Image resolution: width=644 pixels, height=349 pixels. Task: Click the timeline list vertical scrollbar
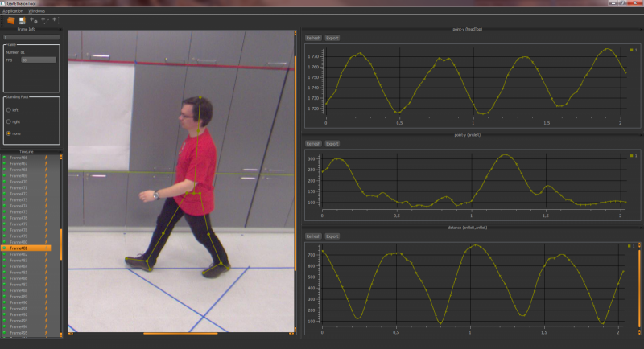pyautogui.click(x=61, y=241)
